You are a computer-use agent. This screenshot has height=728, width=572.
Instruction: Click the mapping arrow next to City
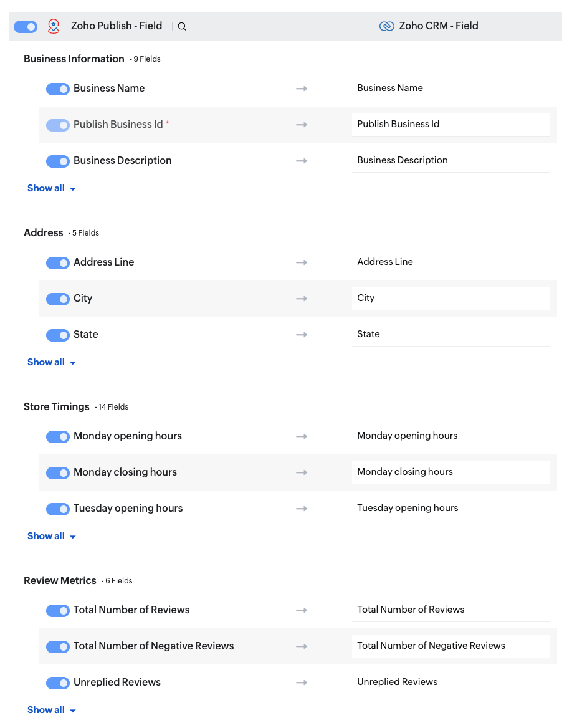302,299
